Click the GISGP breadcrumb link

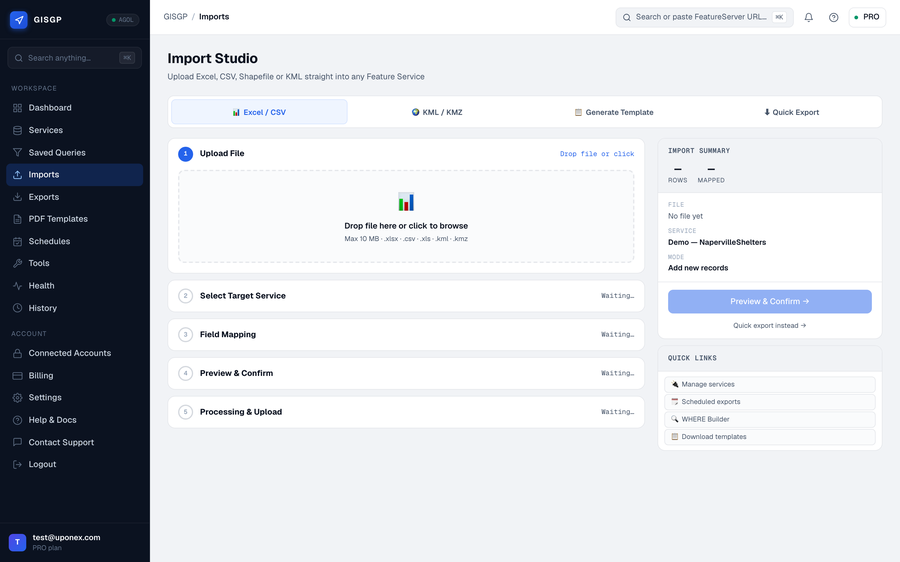point(175,17)
